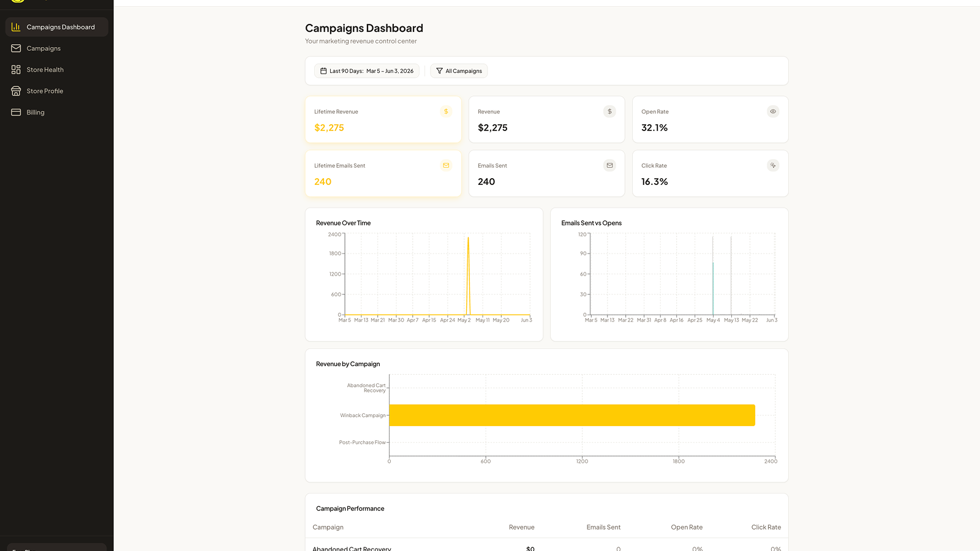Viewport: 980px width, 551px height.
Task: Click the Store Profile shop icon
Action: (16, 91)
